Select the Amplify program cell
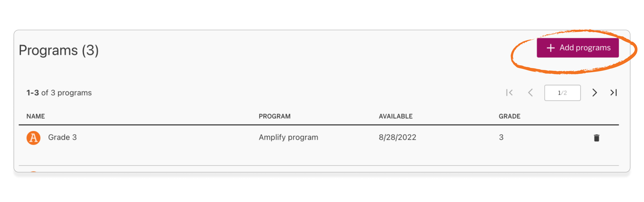The image size is (644, 202). coord(288,137)
